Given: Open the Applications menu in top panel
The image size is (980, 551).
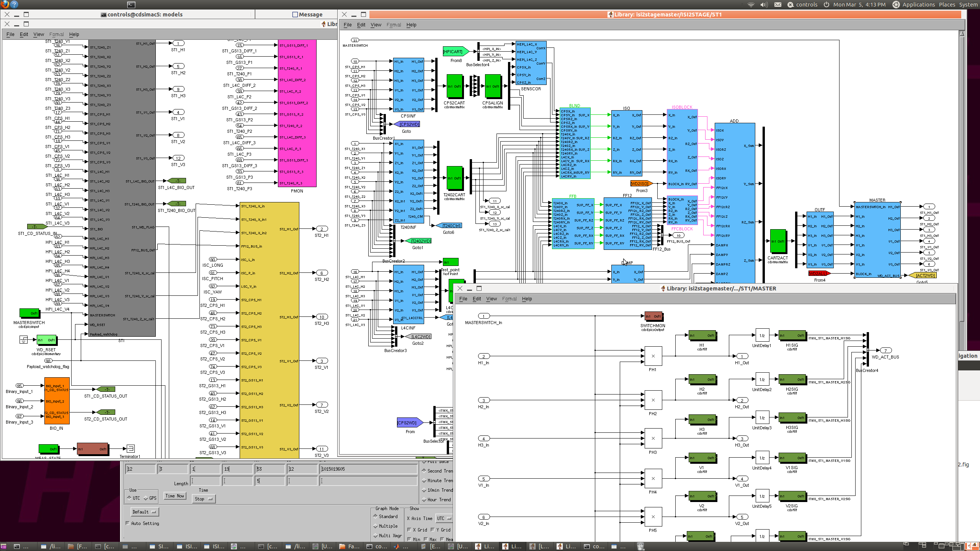Looking at the screenshot, I should [x=918, y=5].
